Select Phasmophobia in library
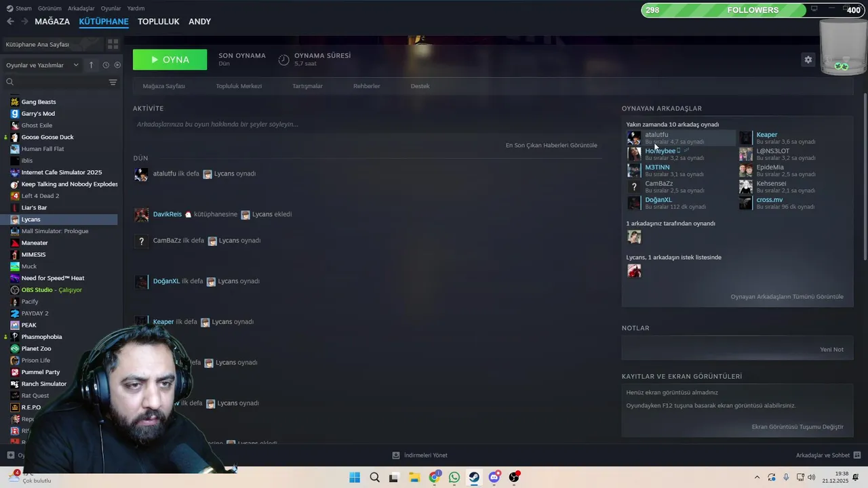Screen dimensions: 868x488 [x=41, y=337]
